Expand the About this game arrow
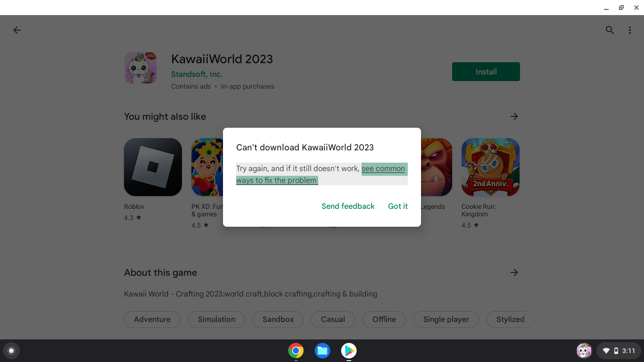Image resolution: width=644 pixels, height=362 pixels. point(514,272)
